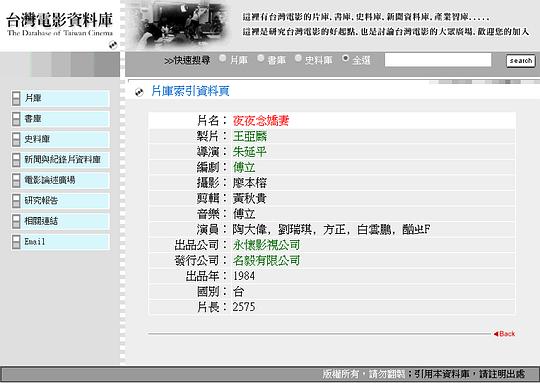Open production company link 永懷影視公司
The height and width of the screenshot is (383, 540).
266,245
